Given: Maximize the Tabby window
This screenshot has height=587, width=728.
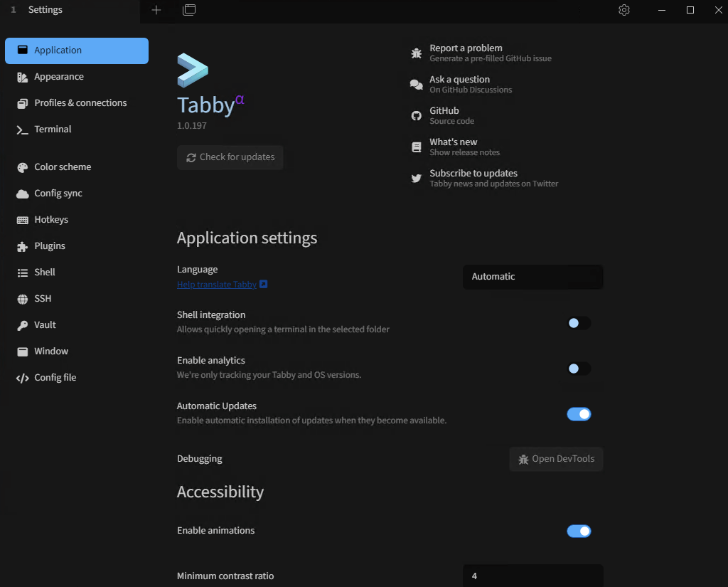Looking at the screenshot, I should point(690,10).
